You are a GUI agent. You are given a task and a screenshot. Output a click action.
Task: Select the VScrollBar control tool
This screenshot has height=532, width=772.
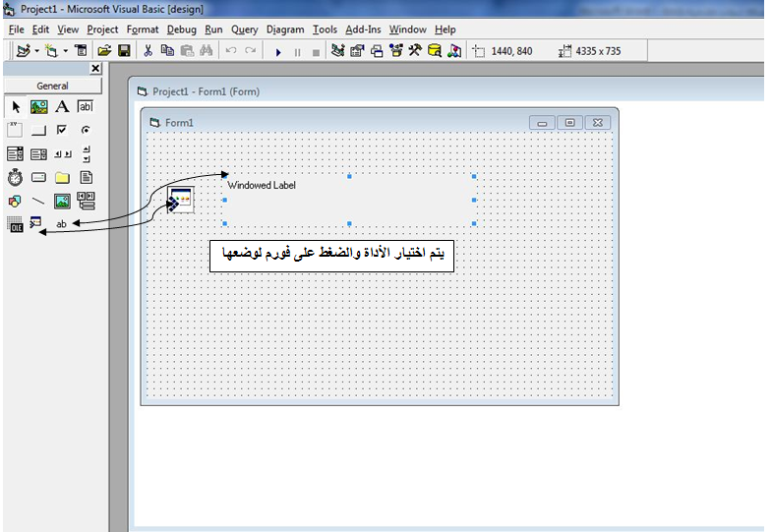(x=87, y=153)
